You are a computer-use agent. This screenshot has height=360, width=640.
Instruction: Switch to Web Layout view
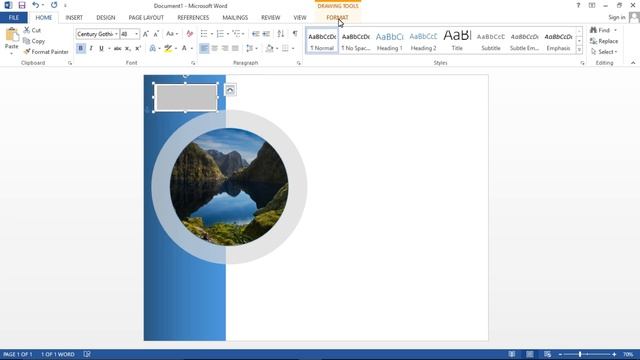coord(547,354)
